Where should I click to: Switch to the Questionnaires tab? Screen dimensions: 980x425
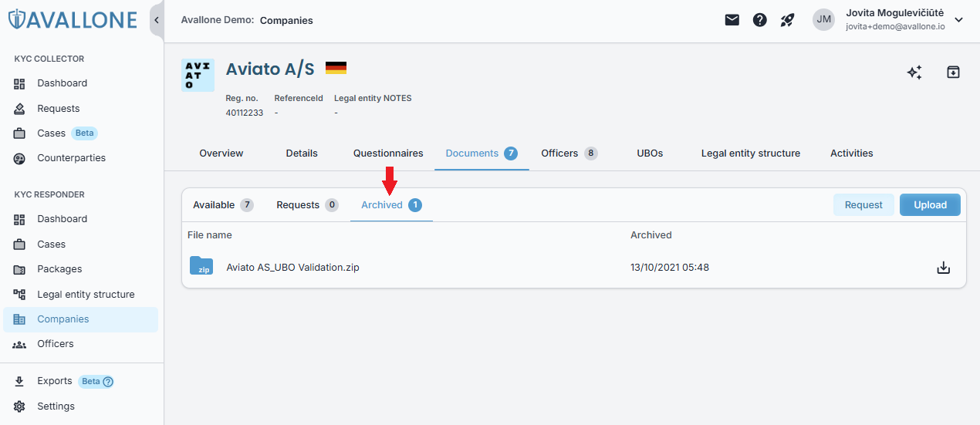coord(388,153)
